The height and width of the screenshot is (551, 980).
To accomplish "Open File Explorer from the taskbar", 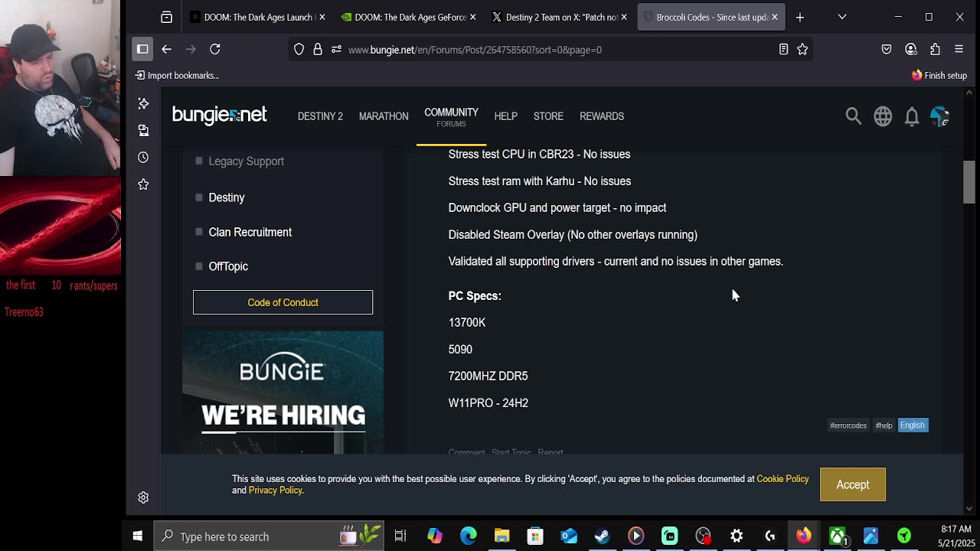I will point(501,536).
